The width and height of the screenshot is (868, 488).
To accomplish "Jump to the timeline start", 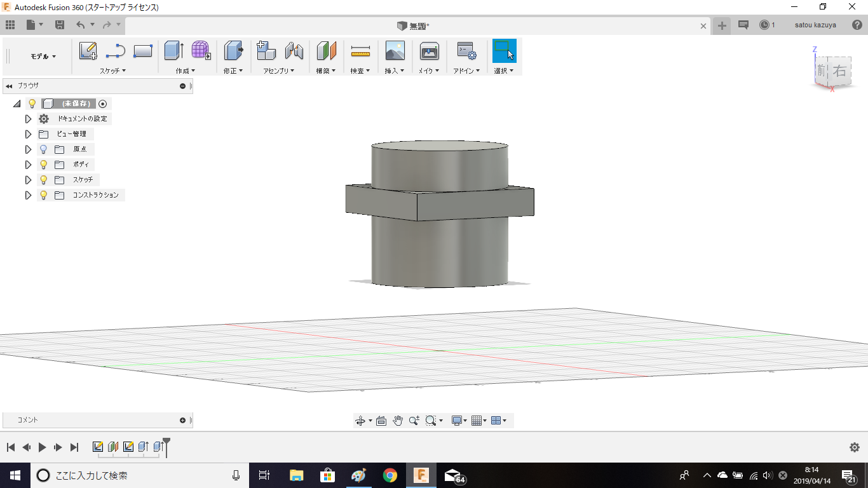I will click(11, 447).
